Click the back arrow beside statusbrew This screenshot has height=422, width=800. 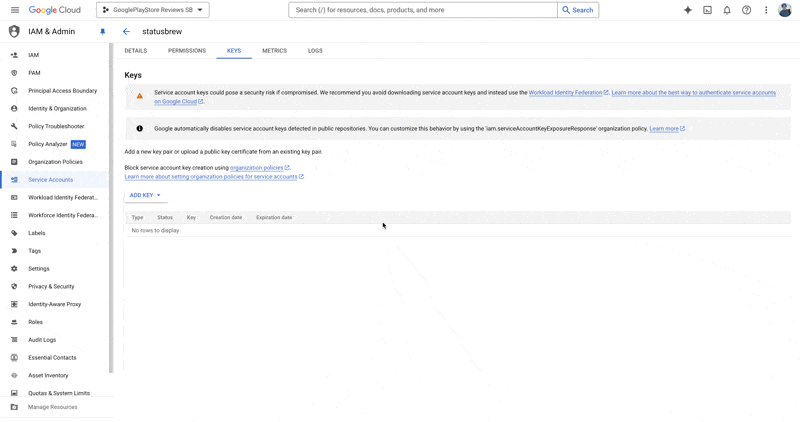coord(126,32)
